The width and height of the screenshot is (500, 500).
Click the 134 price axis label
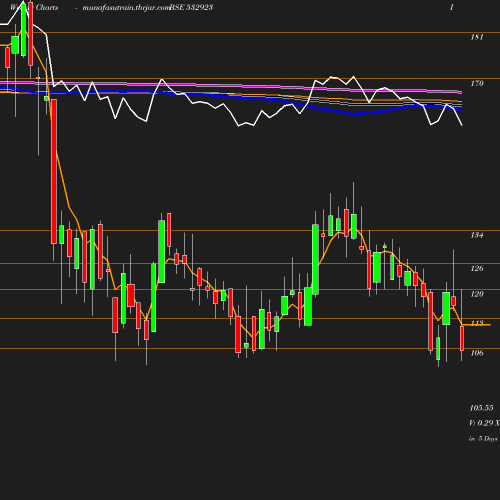pyautogui.click(x=477, y=235)
